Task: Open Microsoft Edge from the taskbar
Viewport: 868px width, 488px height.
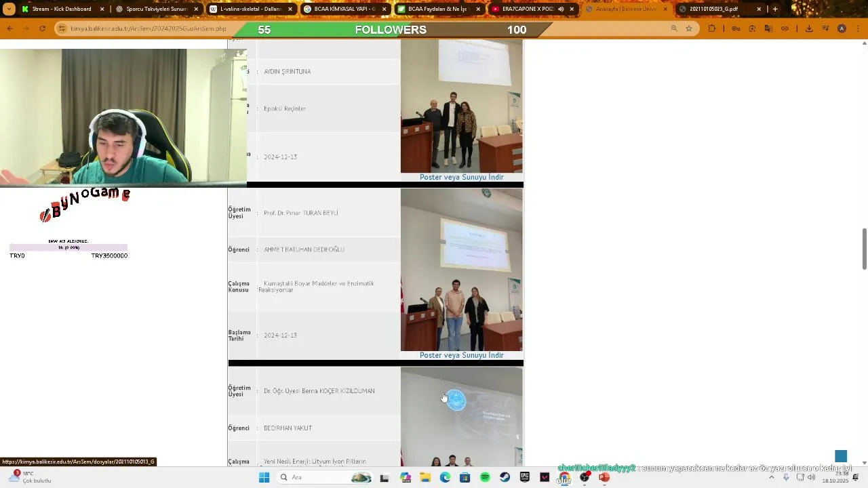Action: [x=445, y=477]
